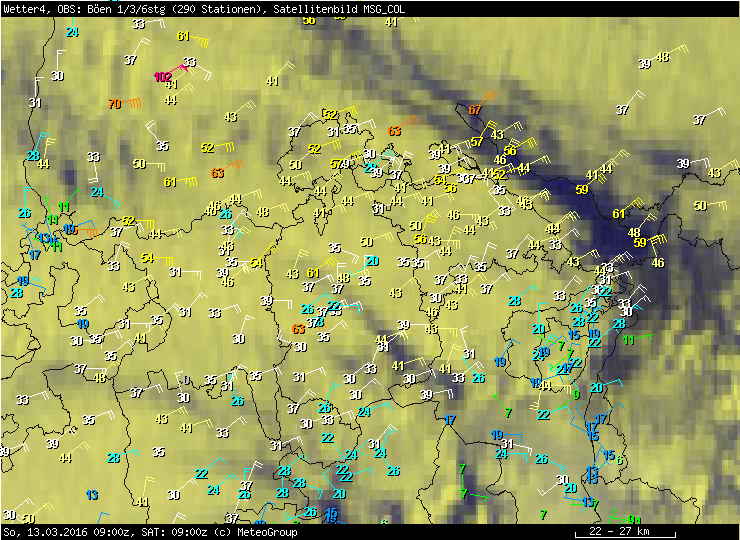Click the magenta 102 gust station marker
Image resolution: width=740 pixels, height=540 pixels.
coord(163,77)
